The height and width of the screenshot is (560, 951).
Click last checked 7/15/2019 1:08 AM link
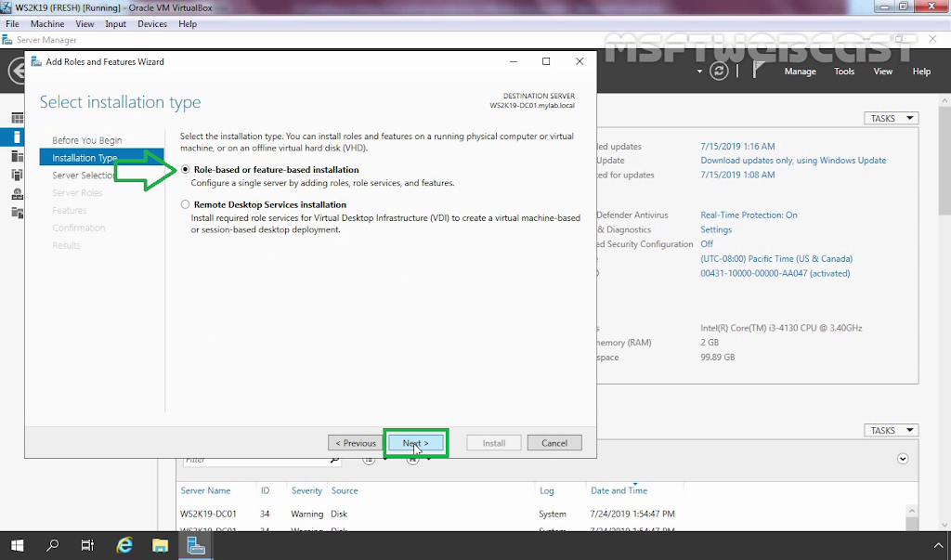click(737, 175)
